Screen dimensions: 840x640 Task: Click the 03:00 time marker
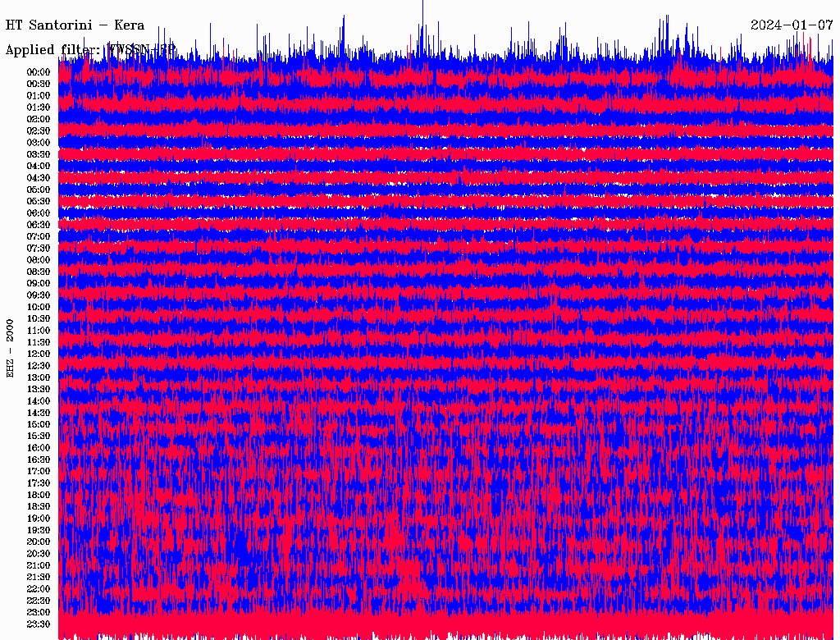tap(39, 143)
